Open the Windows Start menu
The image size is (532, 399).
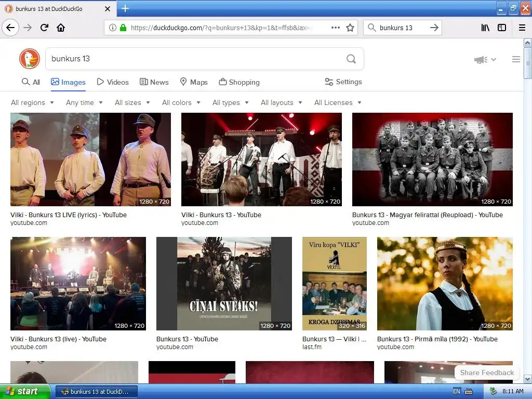pos(25,391)
